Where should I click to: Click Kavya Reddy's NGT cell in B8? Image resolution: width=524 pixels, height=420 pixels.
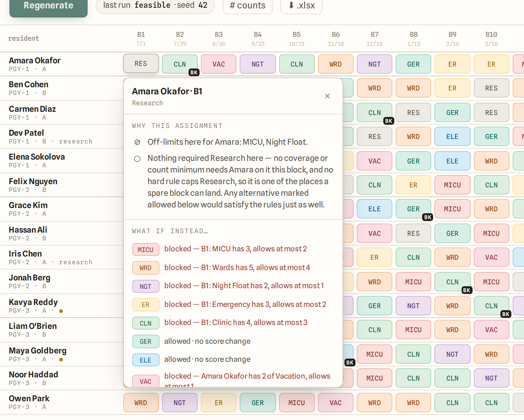coord(413,306)
